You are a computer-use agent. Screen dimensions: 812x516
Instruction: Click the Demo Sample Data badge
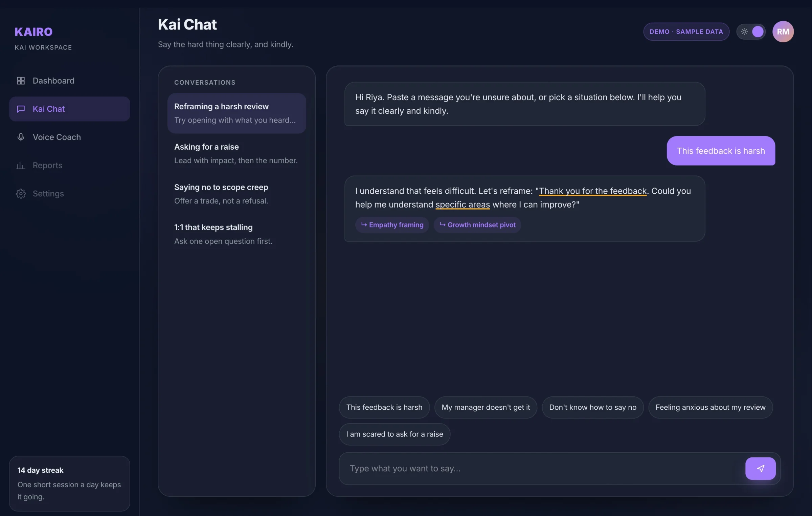click(686, 31)
